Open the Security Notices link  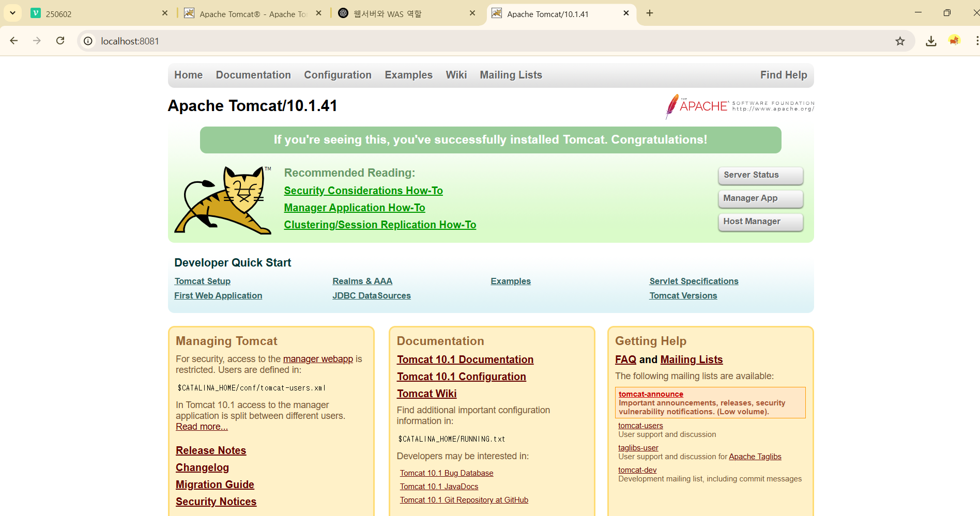(216, 502)
